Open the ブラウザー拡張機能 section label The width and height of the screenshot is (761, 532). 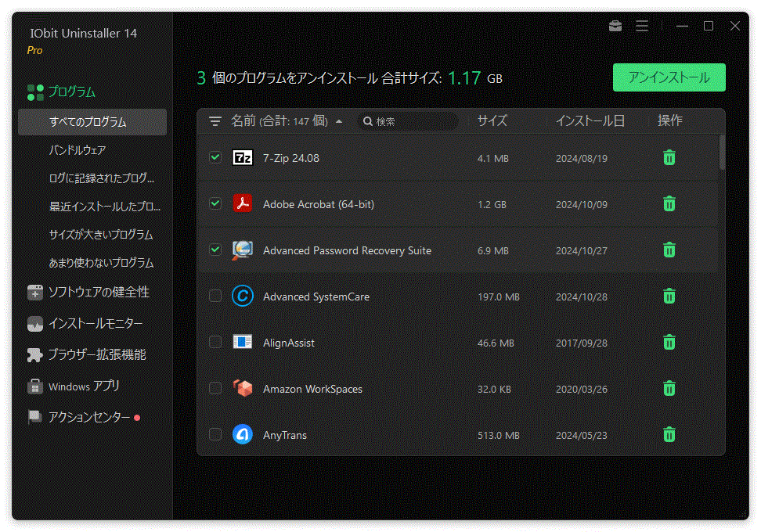[97, 355]
